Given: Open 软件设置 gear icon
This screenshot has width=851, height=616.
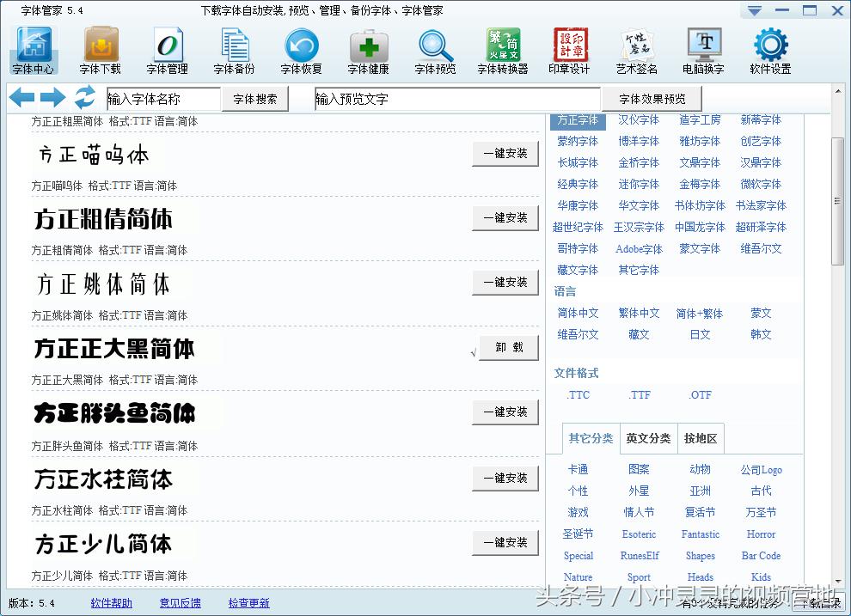Looking at the screenshot, I should (x=771, y=50).
